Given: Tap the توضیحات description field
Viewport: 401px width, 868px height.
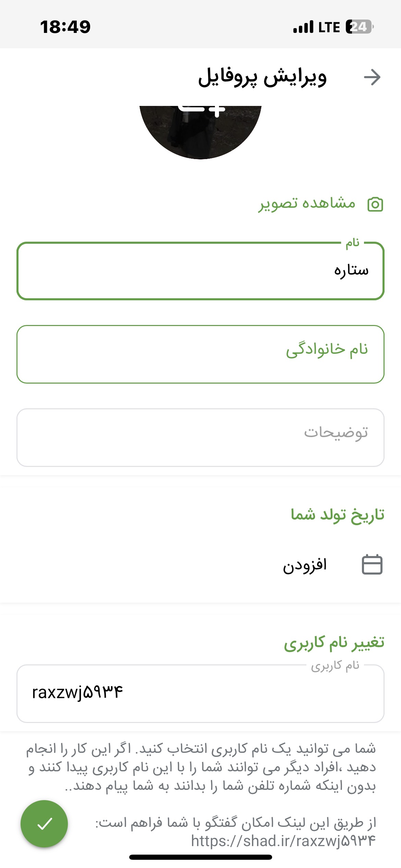Looking at the screenshot, I should point(200,437).
